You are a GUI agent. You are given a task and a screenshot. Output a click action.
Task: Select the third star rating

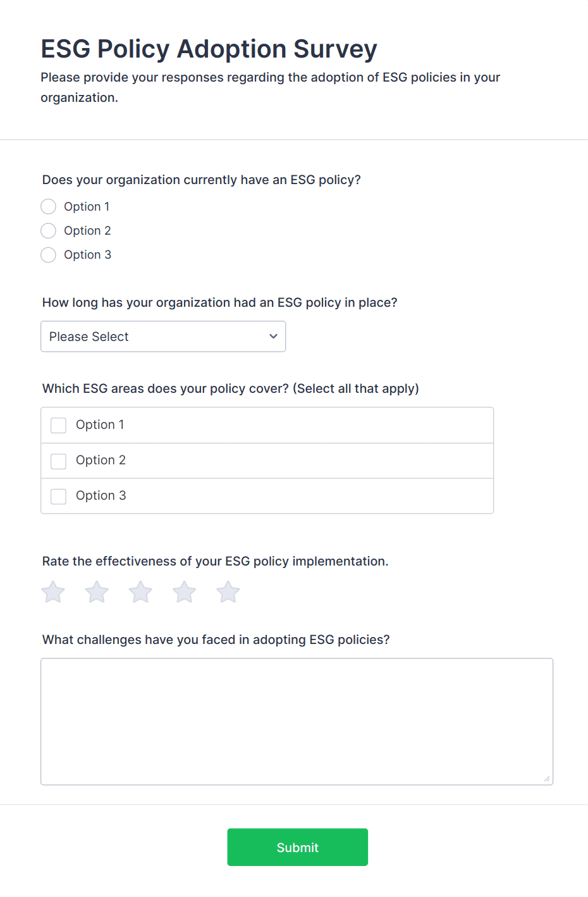[140, 593]
